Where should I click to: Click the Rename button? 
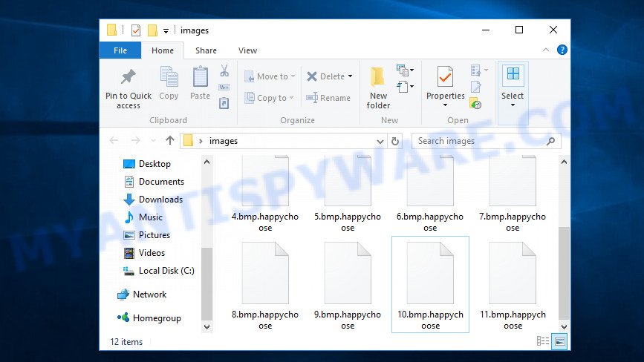tap(328, 98)
